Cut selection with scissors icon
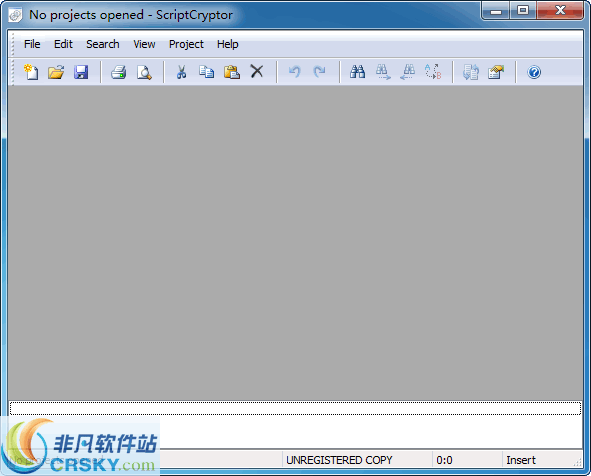Image resolution: width=591 pixels, height=476 pixels. pyautogui.click(x=182, y=72)
